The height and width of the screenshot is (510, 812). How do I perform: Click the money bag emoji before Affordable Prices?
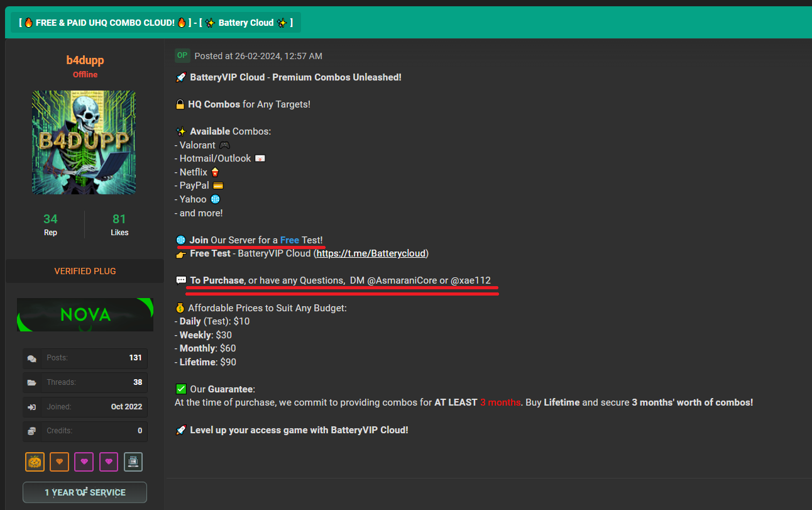pyautogui.click(x=180, y=308)
